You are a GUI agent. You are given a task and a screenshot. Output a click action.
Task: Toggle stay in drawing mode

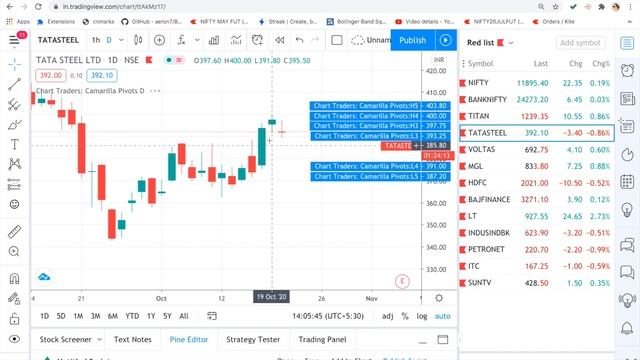tap(14, 299)
